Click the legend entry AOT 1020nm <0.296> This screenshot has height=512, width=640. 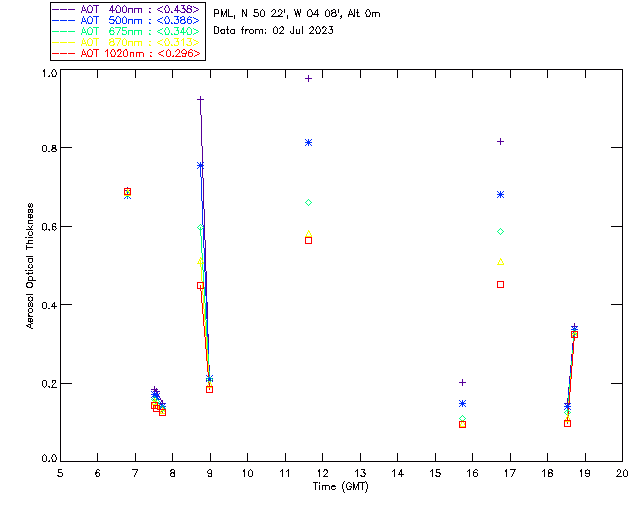pyautogui.click(x=126, y=53)
